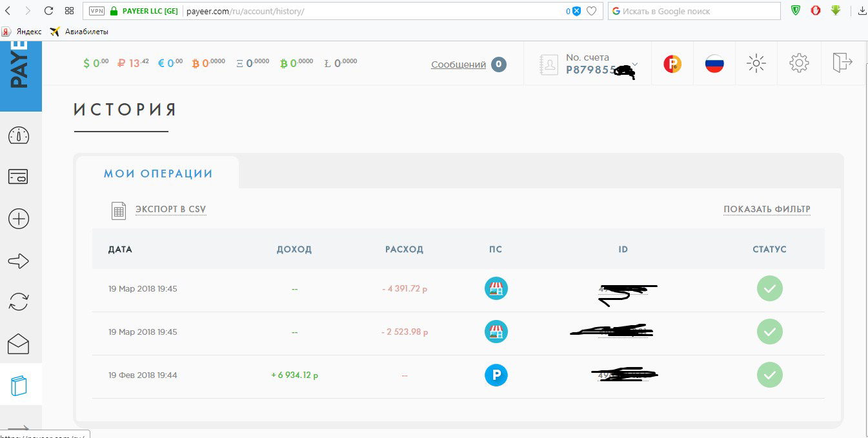This screenshot has height=438, width=868.
Task: Select the ruble balance 13.42
Action: (x=133, y=63)
